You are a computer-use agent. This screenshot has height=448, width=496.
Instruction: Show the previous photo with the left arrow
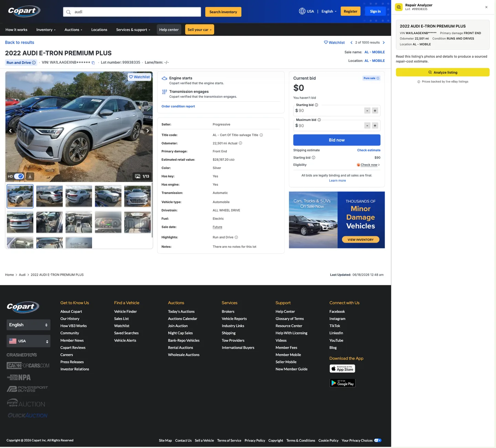coord(10,131)
